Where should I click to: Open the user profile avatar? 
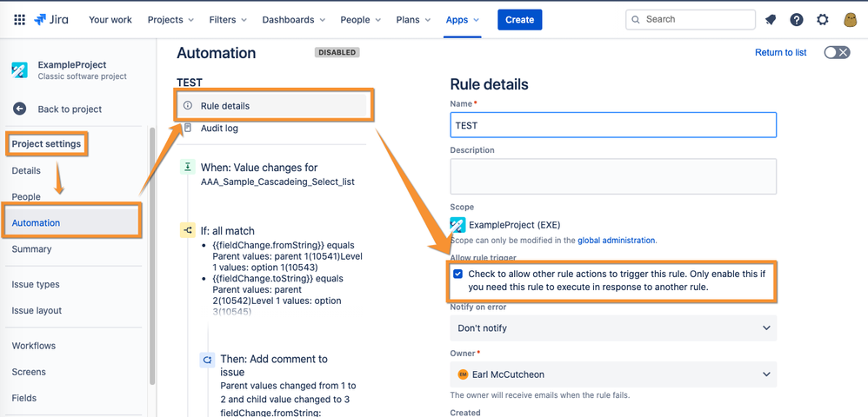pyautogui.click(x=850, y=20)
